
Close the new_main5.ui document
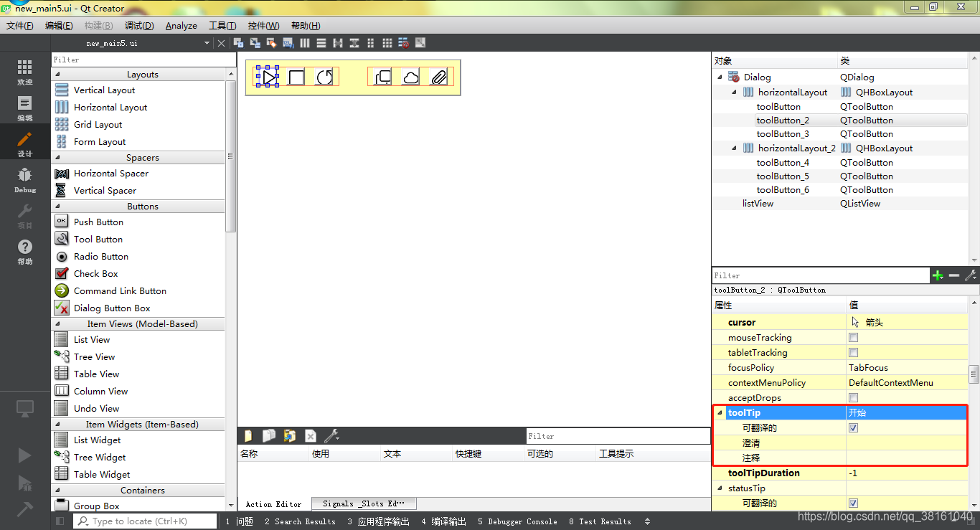[x=221, y=43]
